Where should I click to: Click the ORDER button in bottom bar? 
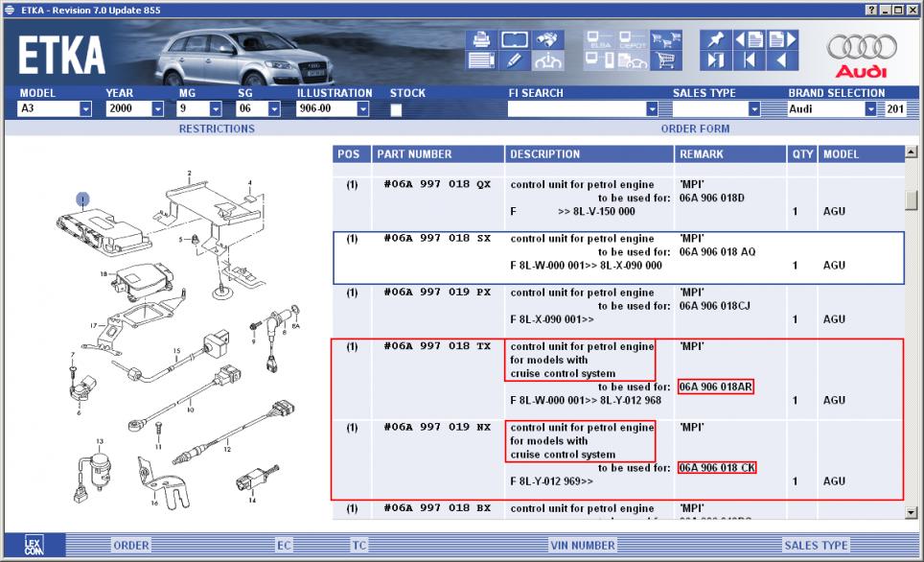130,546
